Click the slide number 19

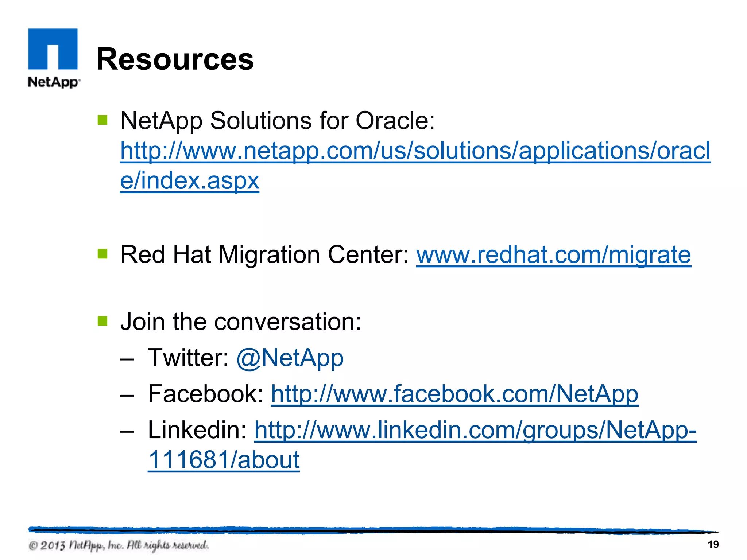pos(713,545)
